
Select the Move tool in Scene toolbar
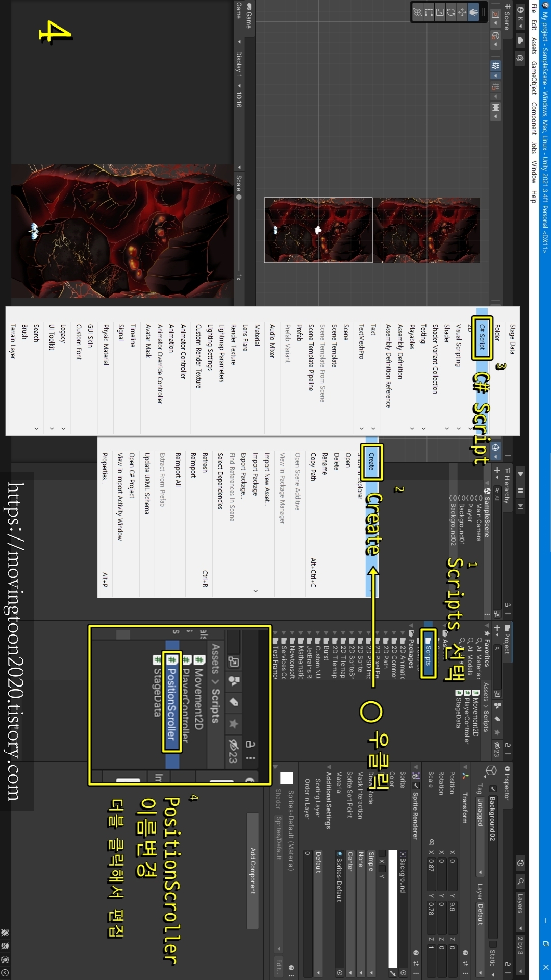(462, 12)
